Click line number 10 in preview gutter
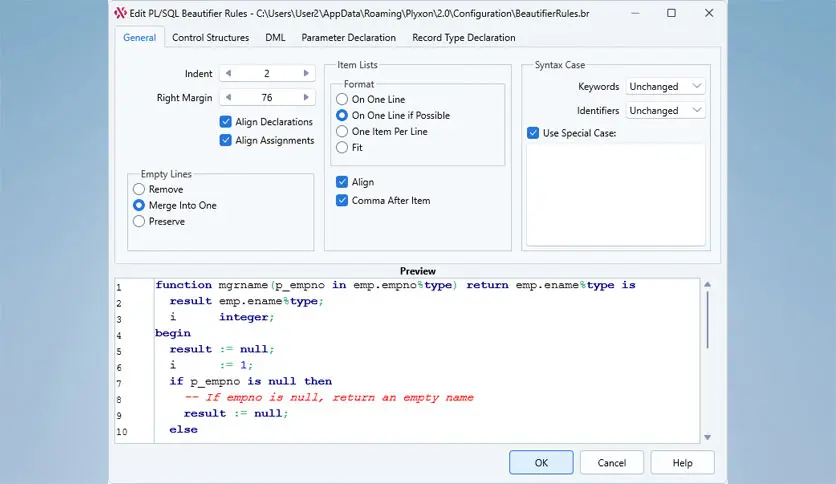This screenshot has width=836, height=484. tap(122, 432)
